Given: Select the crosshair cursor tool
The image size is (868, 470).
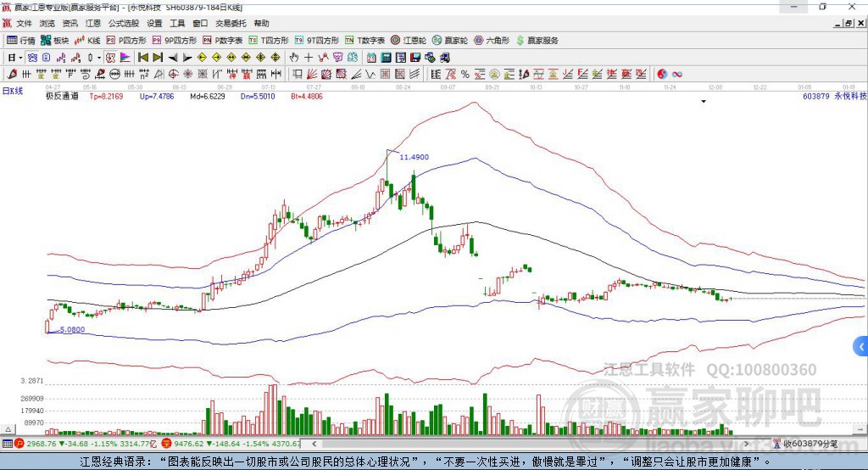Looking at the screenshot, I should click(x=309, y=58).
